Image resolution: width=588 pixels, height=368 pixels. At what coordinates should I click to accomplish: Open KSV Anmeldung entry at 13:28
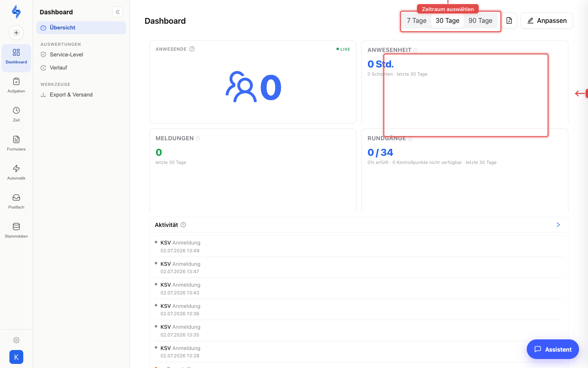point(359,352)
